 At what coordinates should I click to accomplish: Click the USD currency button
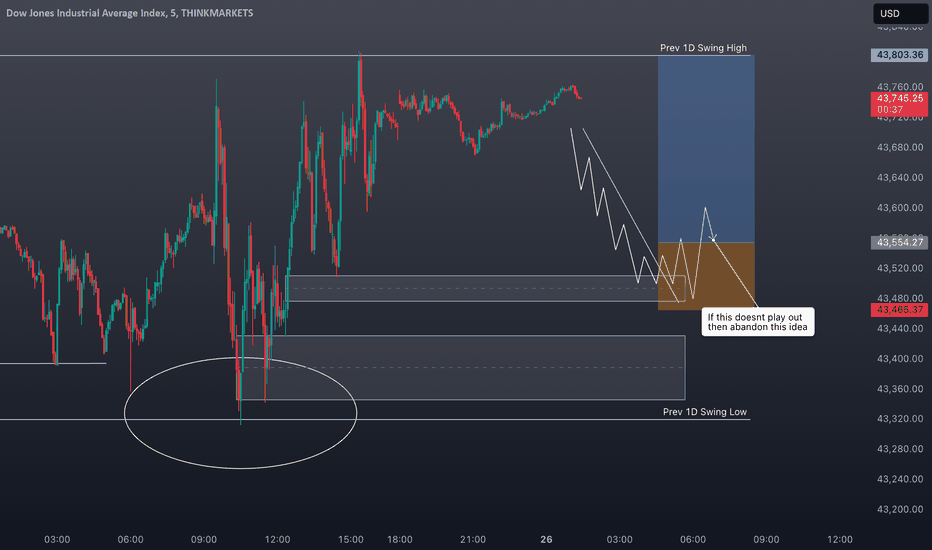(900, 13)
